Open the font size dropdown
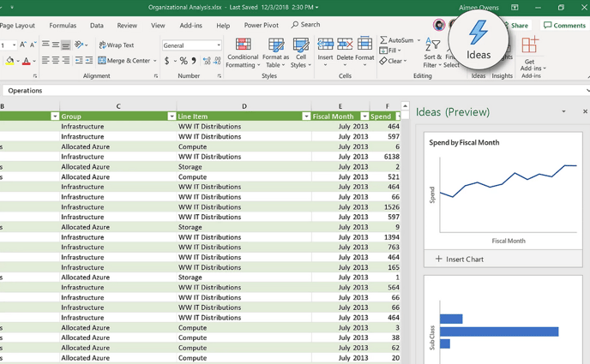590x364 pixels. [x=14, y=45]
